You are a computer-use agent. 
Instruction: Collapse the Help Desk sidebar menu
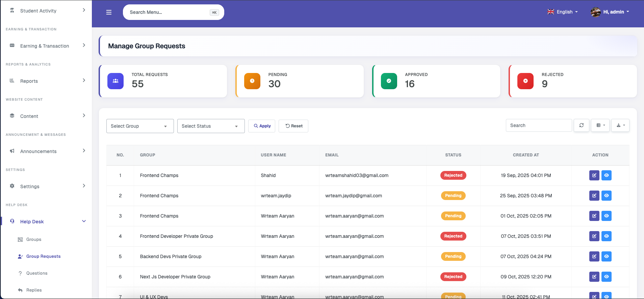point(46,222)
